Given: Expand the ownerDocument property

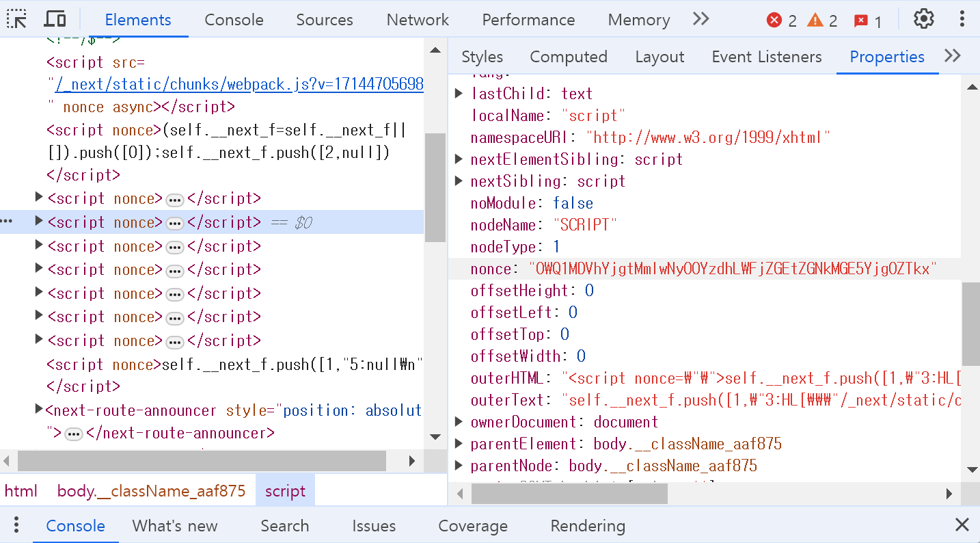Looking at the screenshot, I should point(459,421).
